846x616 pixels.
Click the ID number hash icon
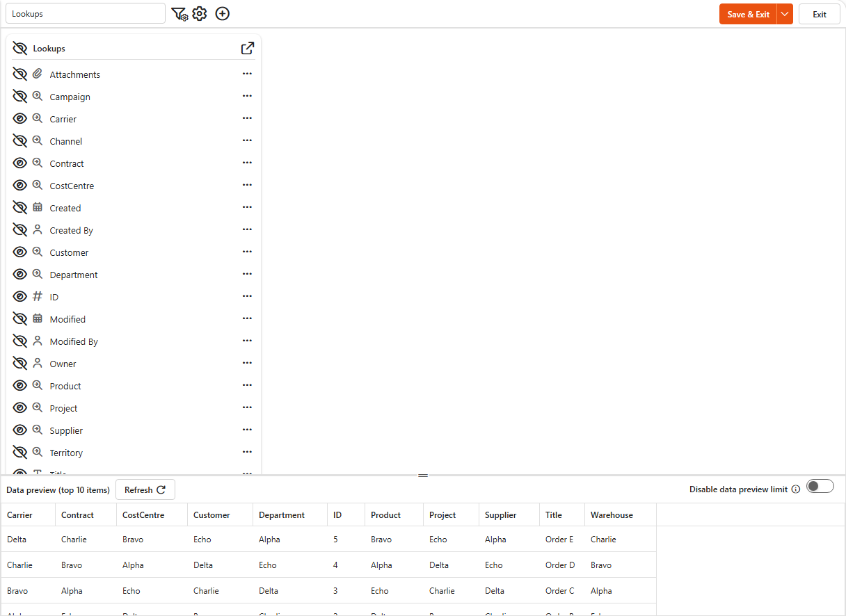pos(38,297)
